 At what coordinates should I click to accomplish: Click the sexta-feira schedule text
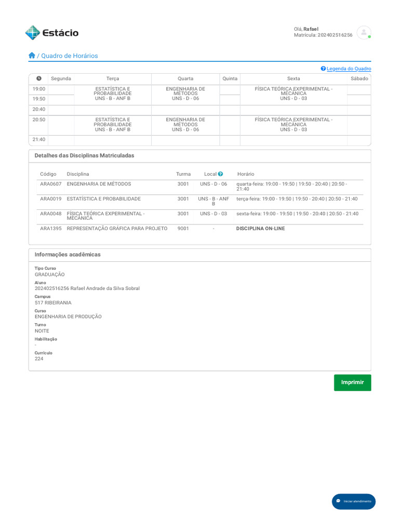(x=297, y=214)
